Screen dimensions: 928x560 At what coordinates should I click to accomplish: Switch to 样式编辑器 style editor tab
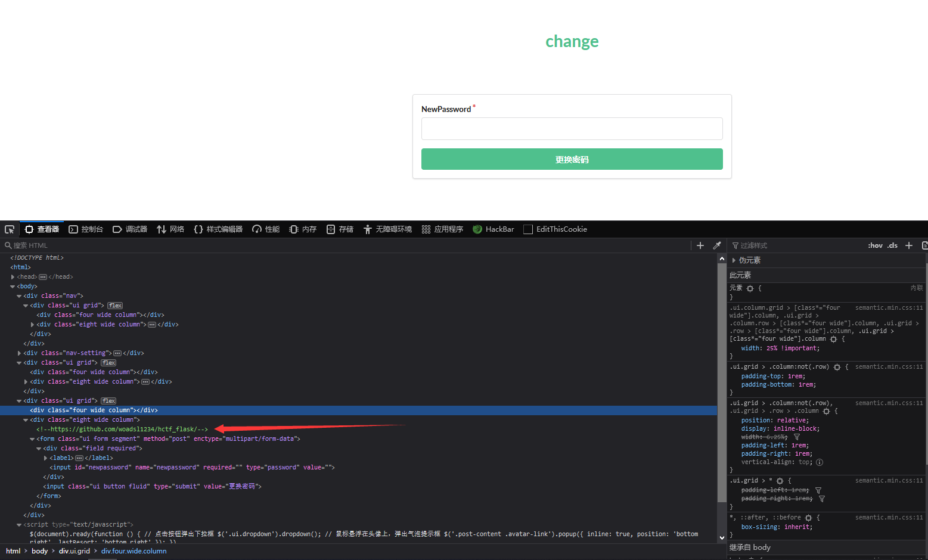218,229
